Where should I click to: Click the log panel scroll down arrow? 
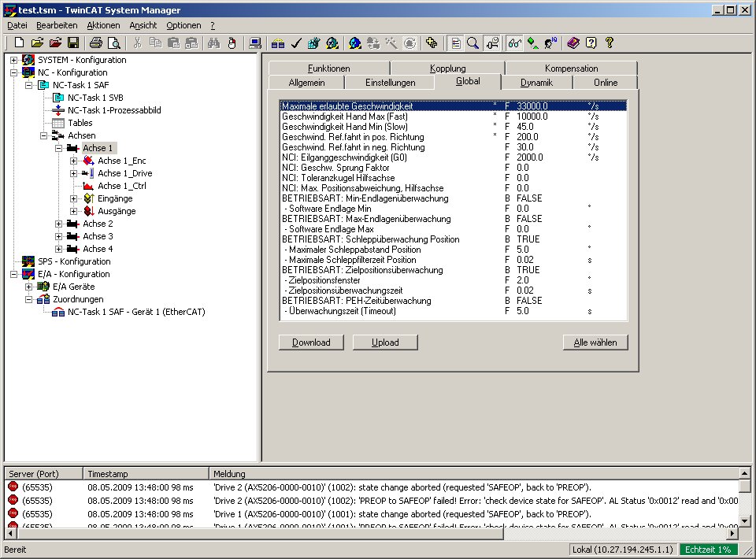click(x=744, y=520)
